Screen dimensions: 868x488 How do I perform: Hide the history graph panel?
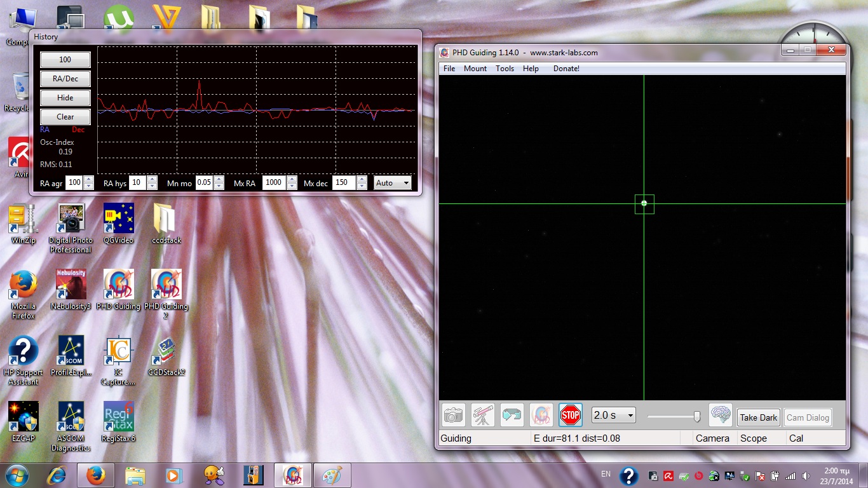(x=65, y=98)
